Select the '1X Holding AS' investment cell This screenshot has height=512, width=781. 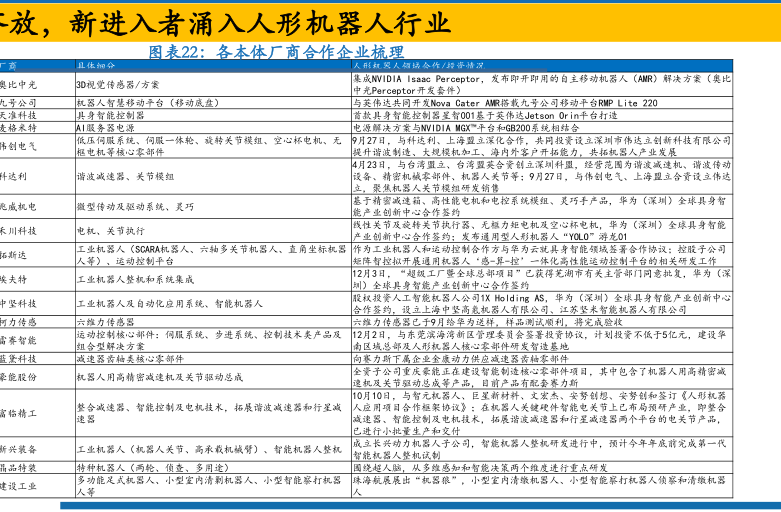click(x=542, y=304)
